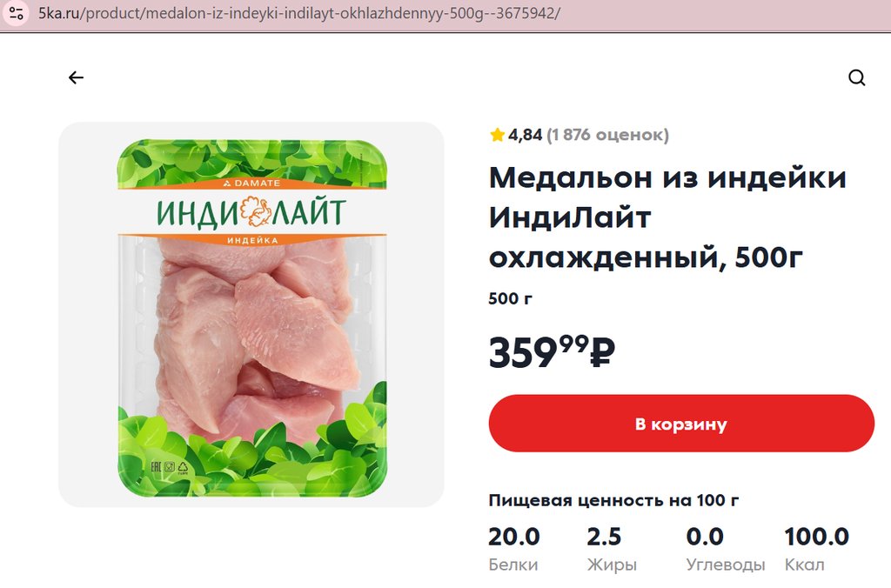Click the back arrow icon
The image size is (891, 588).
[x=76, y=77]
